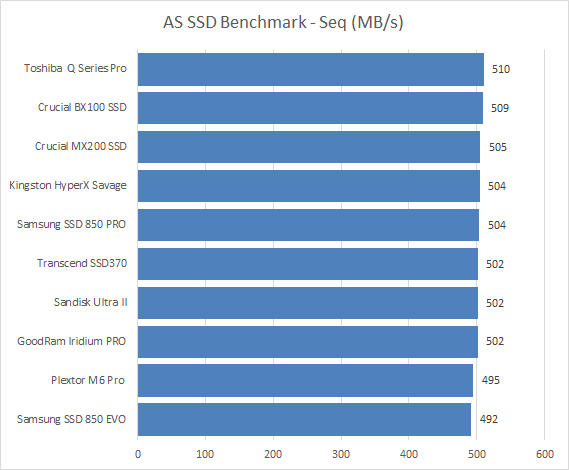Click the 502 value for GoodRam Iridium PRO
Image resolution: width=569 pixels, height=470 pixels.
(495, 341)
